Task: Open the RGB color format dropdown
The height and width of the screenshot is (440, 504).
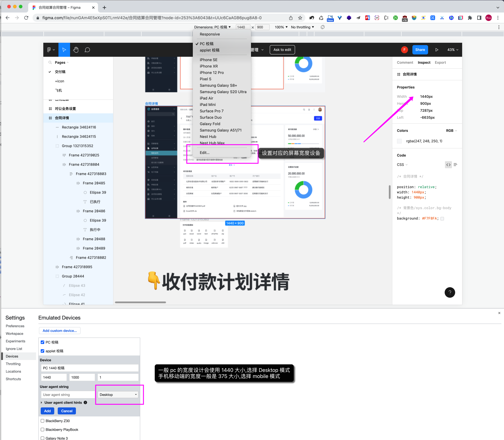Action: click(x=451, y=131)
